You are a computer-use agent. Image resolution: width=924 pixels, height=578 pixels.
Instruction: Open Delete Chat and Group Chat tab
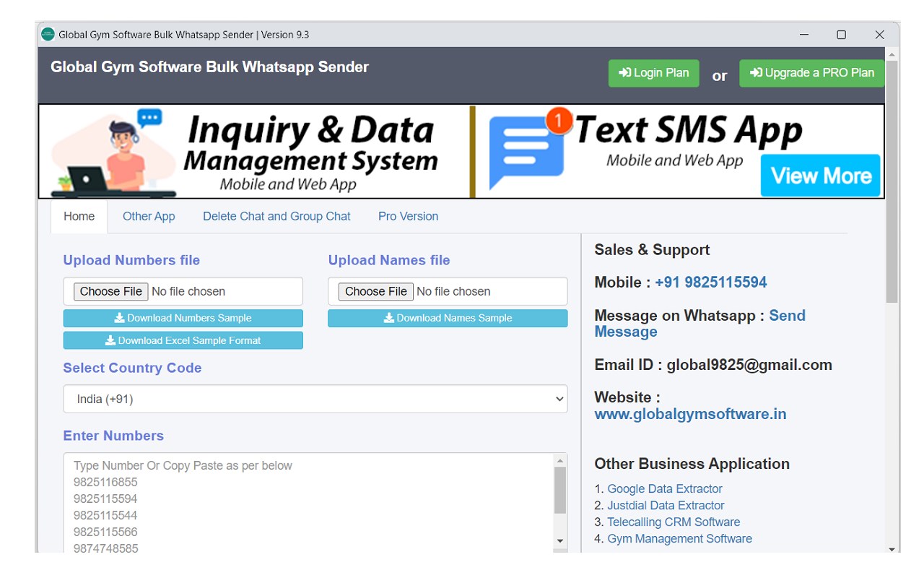pos(276,216)
